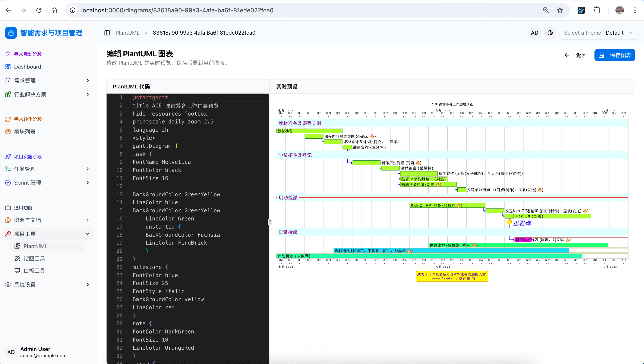This screenshot has width=644, height=364.
Task: Open the 绘图工具 menu item
Action: tap(34, 258)
